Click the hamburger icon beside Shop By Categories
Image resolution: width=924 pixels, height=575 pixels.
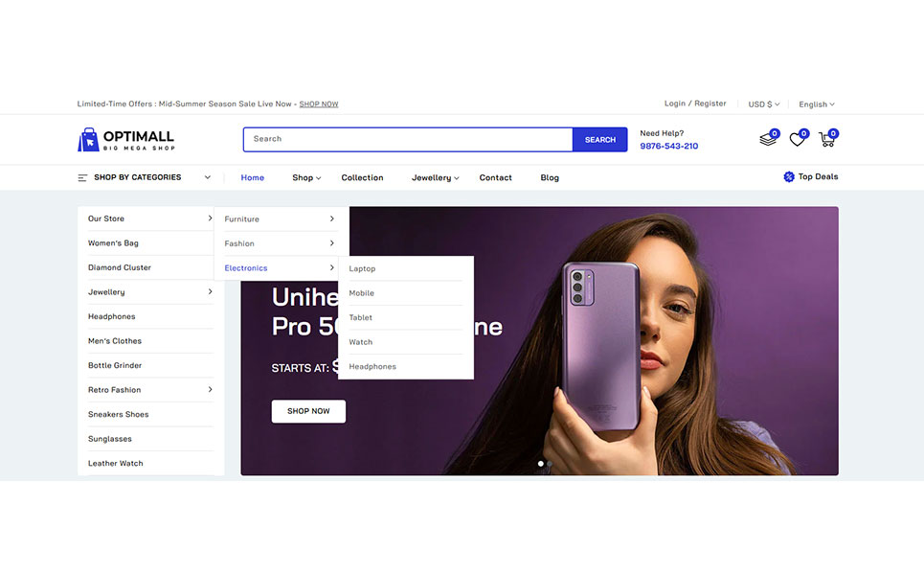point(82,177)
